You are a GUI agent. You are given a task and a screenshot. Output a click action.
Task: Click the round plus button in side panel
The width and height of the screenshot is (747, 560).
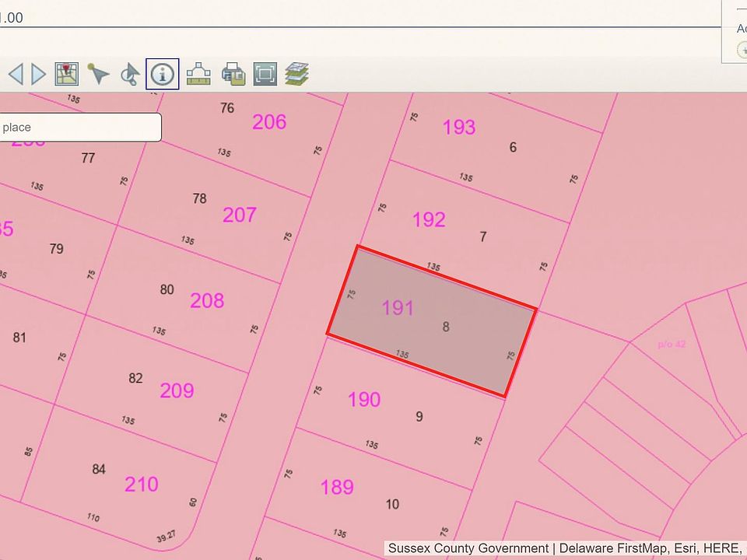tap(742, 50)
